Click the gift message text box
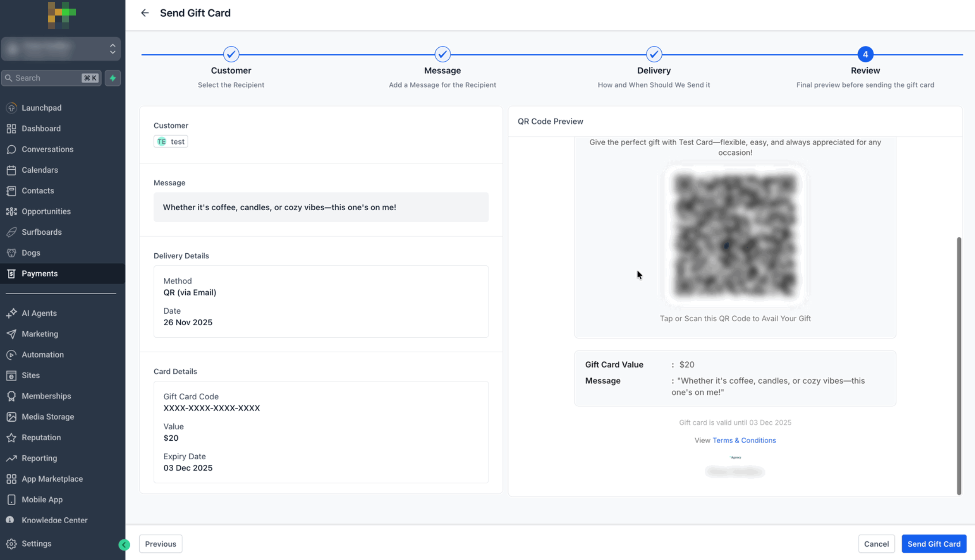This screenshot has height=560, width=975. click(321, 207)
